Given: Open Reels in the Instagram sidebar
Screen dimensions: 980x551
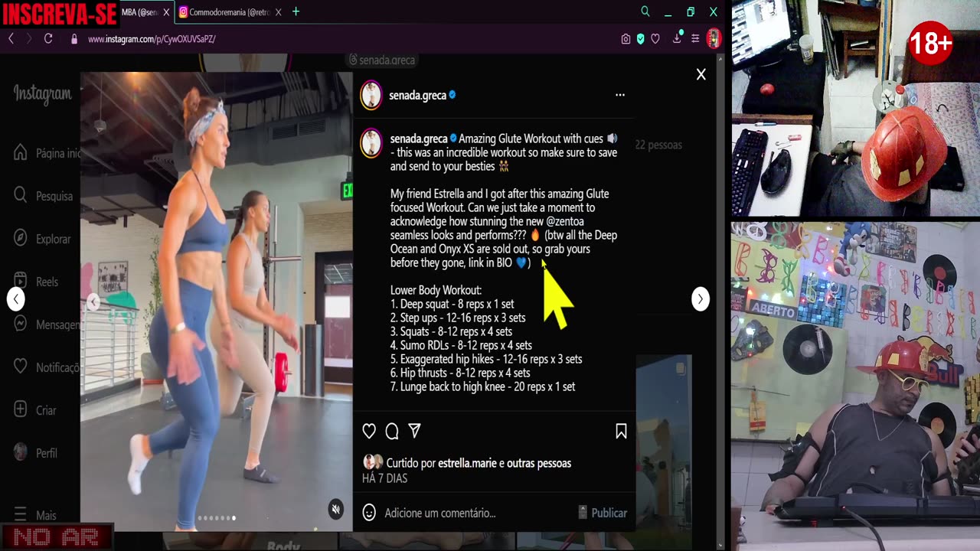Looking at the screenshot, I should 36,282.
